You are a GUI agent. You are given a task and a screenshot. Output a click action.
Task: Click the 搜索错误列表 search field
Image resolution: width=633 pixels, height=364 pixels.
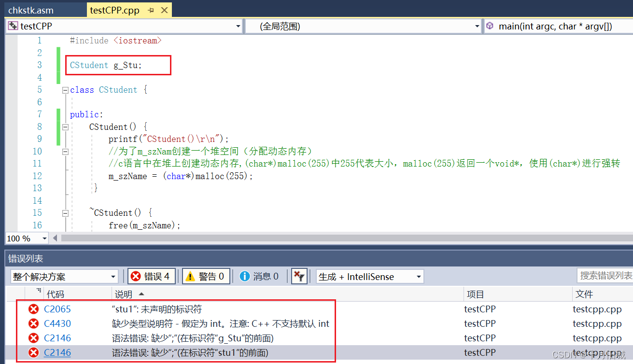pyautogui.click(x=605, y=276)
